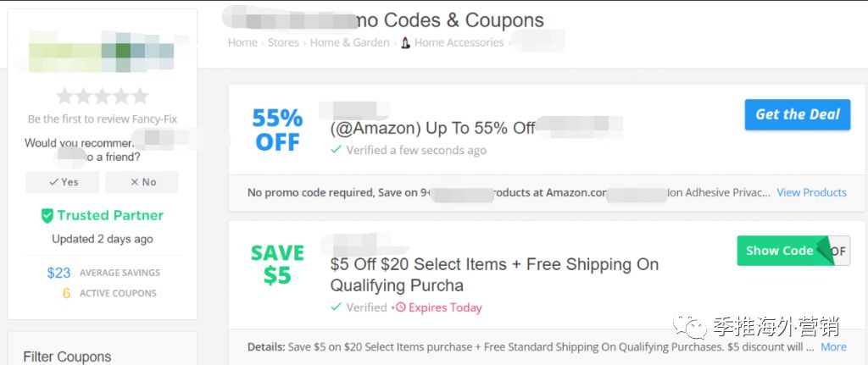Click the checkmark next to Verified a few seconds ago
868x365 pixels.
337,150
